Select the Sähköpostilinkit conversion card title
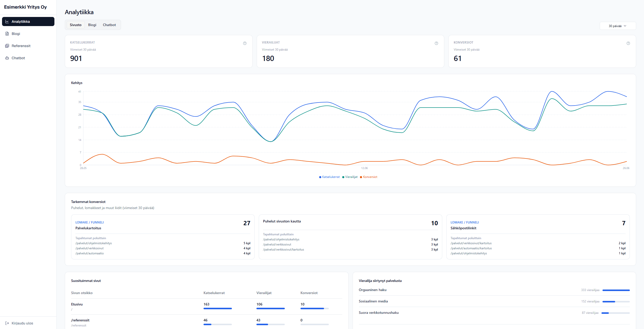This screenshot has height=329, width=644. tap(464, 228)
